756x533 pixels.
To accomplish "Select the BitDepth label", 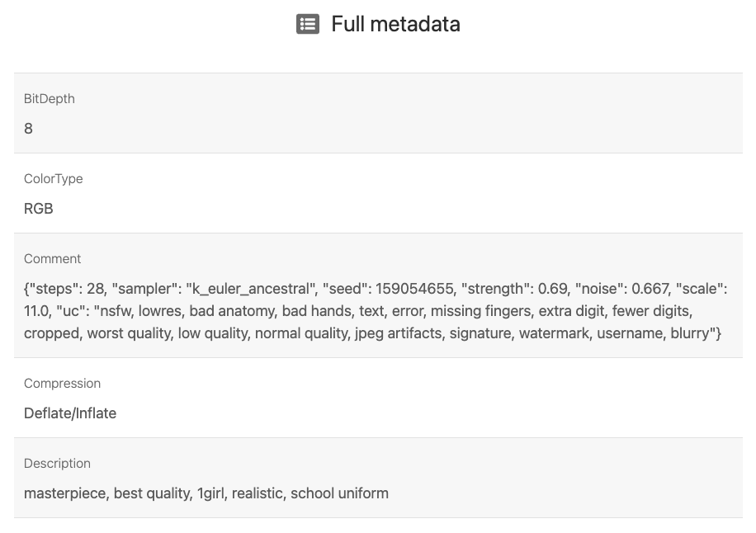I will pos(50,99).
